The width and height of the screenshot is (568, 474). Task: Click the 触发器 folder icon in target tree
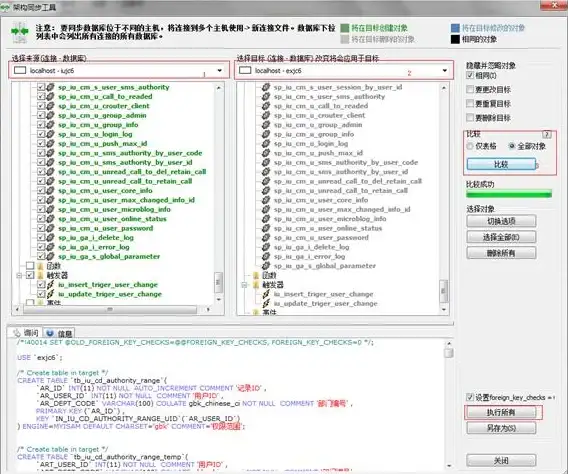click(x=256, y=285)
